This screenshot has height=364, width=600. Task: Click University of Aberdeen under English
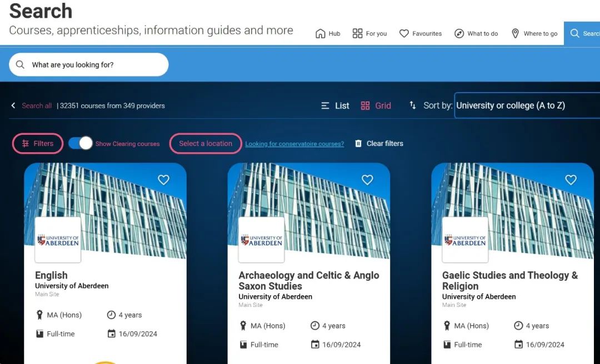(72, 286)
